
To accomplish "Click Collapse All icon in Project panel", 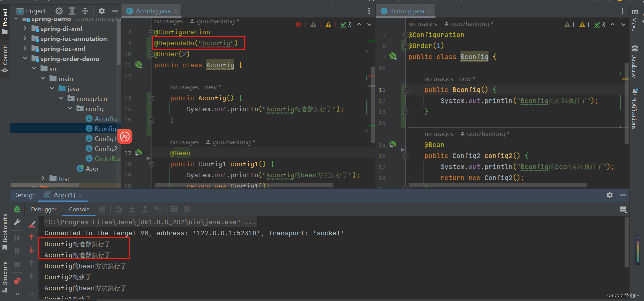I will tap(85, 11).
